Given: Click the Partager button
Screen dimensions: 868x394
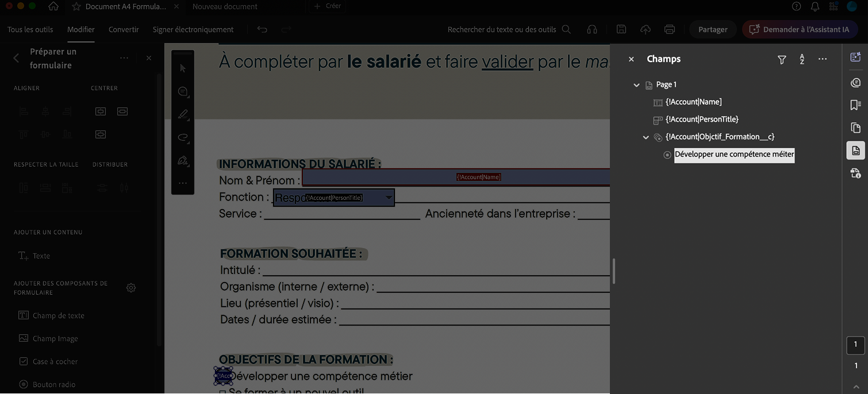Looking at the screenshot, I should coord(713,29).
